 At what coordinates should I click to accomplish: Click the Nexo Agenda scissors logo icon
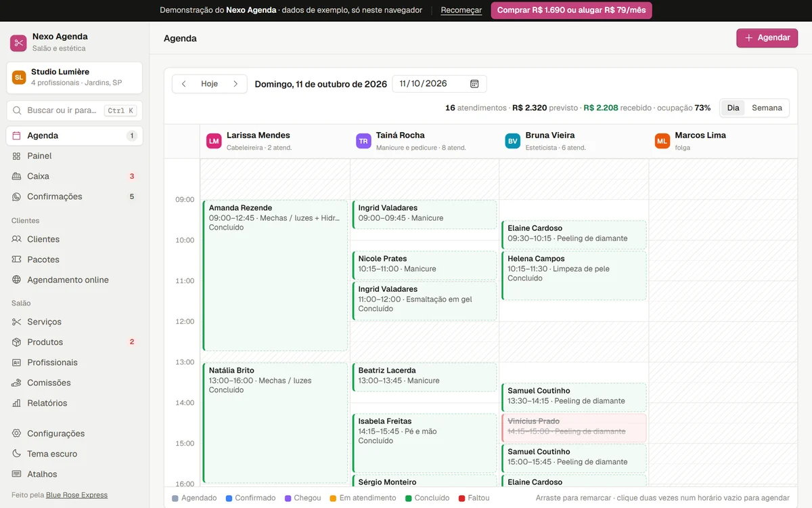(x=18, y=43)
